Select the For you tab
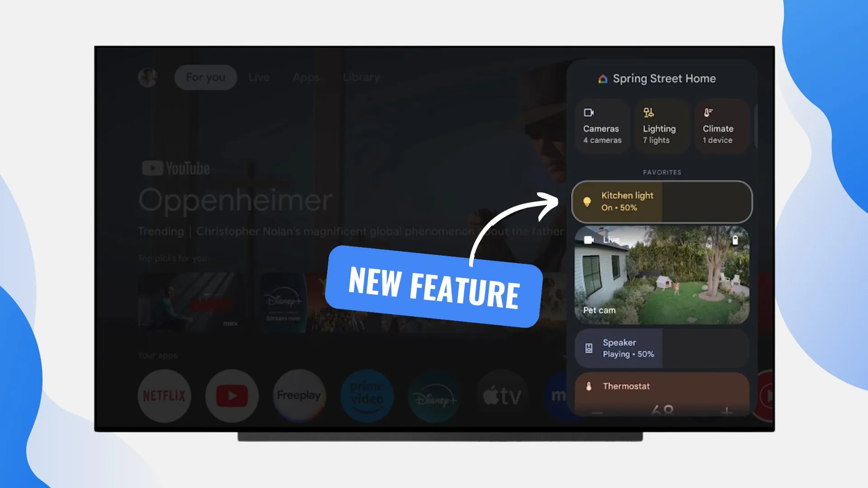Image resolution: width=868 pixels, height=488 pixels. [206, 76]
